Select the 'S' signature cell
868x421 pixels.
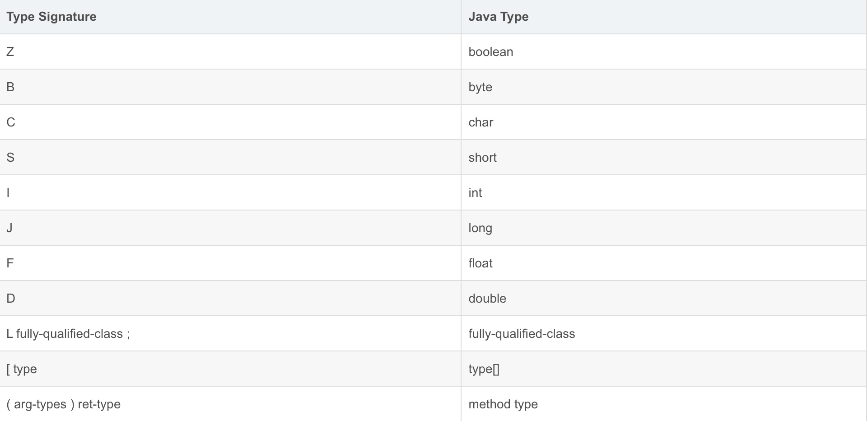230,158
